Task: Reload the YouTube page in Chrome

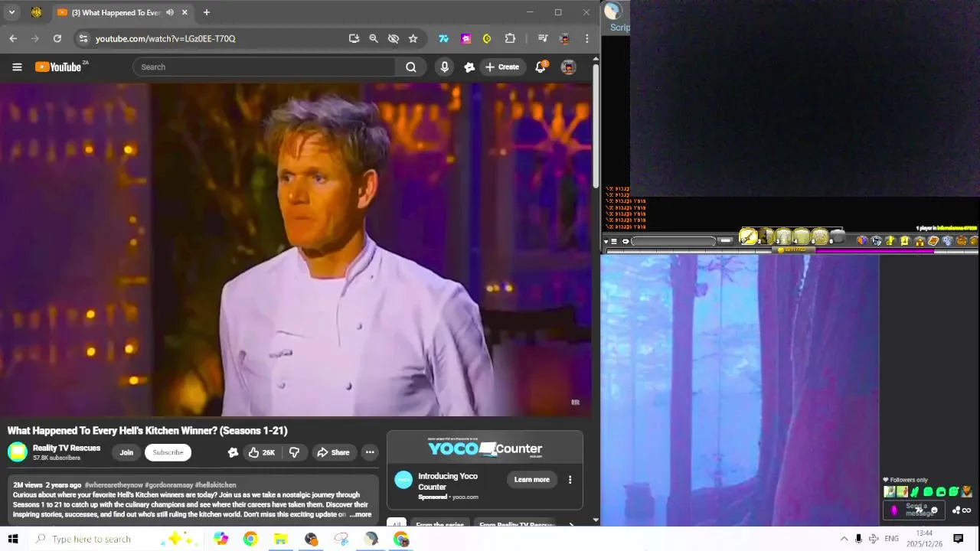Action: pos(57,38)
